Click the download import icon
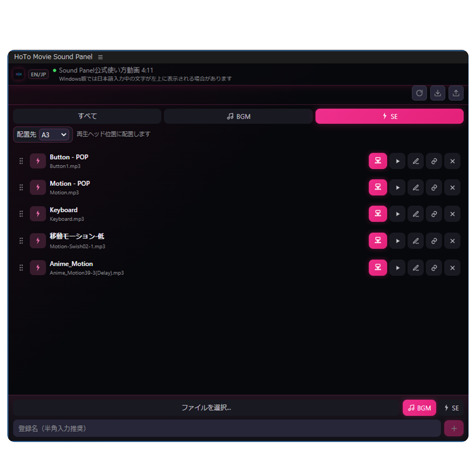The image size is (476, 476). pyautogui.click(x=438, y=93)
